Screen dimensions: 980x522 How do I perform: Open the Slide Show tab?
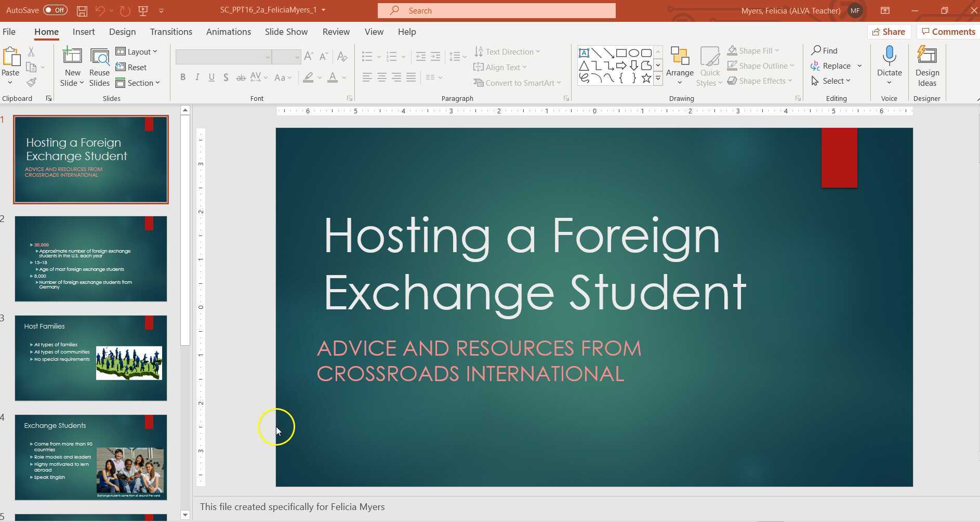(x=286, y=31)
